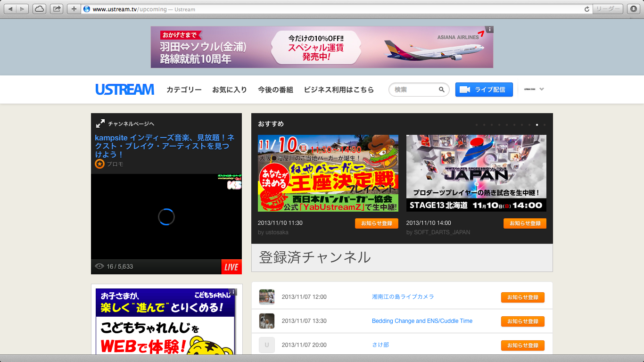Open the Safari downloads icon

tap(634, 9)
